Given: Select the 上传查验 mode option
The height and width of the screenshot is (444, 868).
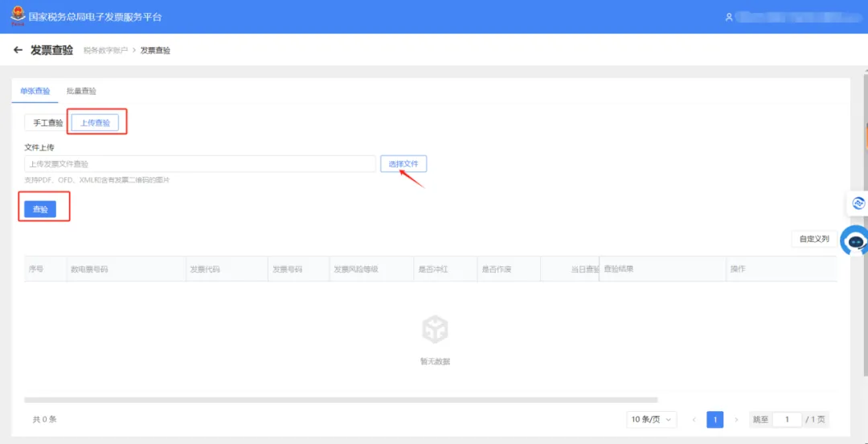Looking at the screenshot, I should (95, 123).
